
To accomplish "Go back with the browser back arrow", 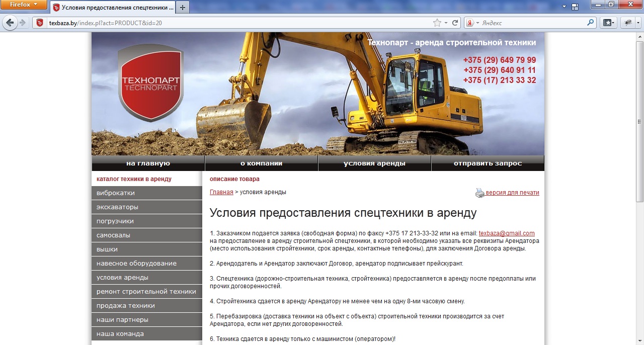I will [10, 23].
